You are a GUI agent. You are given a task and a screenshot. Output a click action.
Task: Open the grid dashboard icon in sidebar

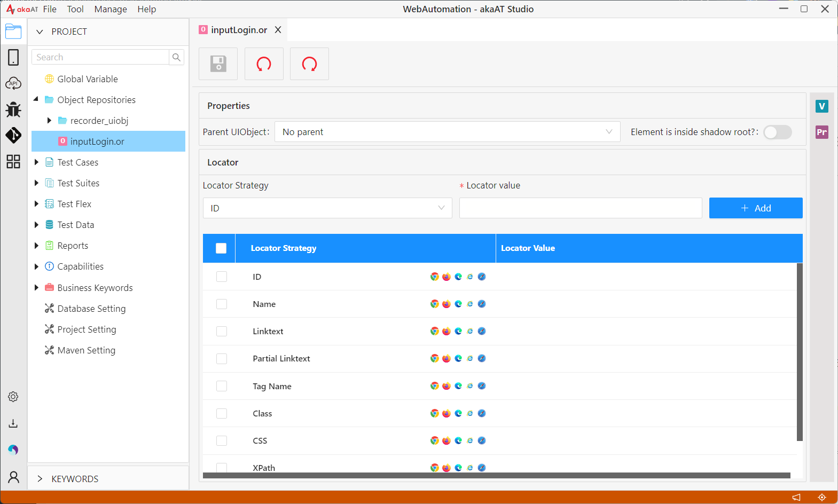(x=13, y=161)
